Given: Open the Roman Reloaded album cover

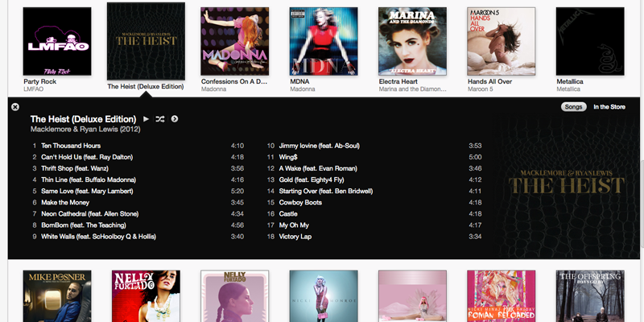Looking at the screenshot, I should [501, 296].
